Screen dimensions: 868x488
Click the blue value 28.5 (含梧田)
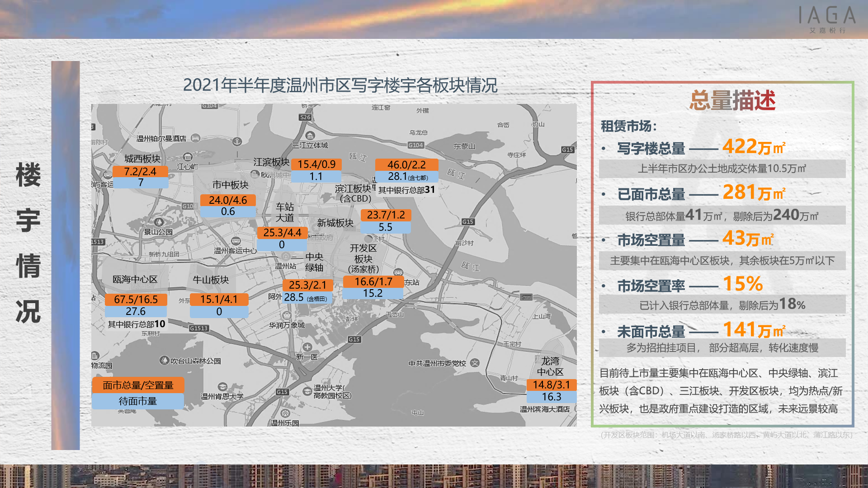tap(307, 297)
